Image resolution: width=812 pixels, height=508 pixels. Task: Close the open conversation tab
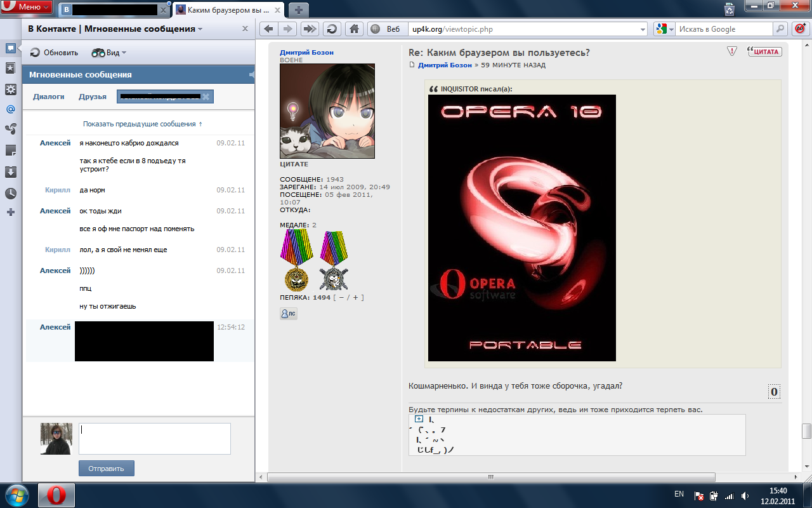(206, 97)
